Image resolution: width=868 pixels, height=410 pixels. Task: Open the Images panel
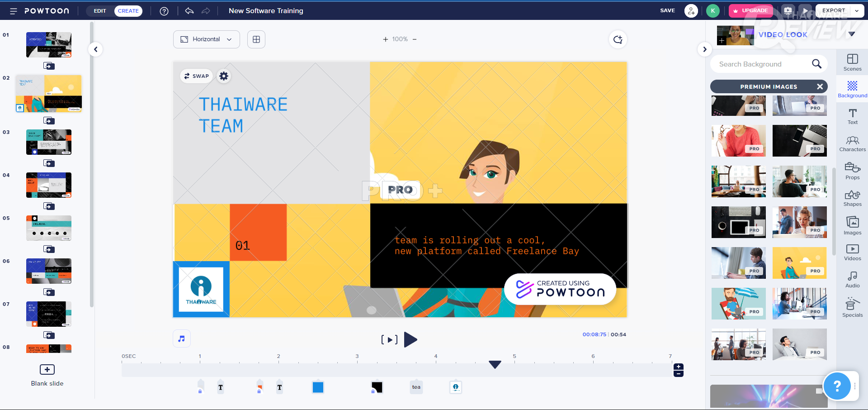point(852,225)
